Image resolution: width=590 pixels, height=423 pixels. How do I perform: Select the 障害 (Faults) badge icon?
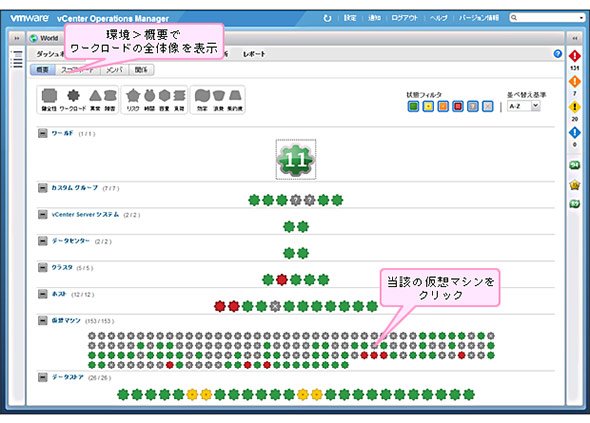[x=110, y=96]
